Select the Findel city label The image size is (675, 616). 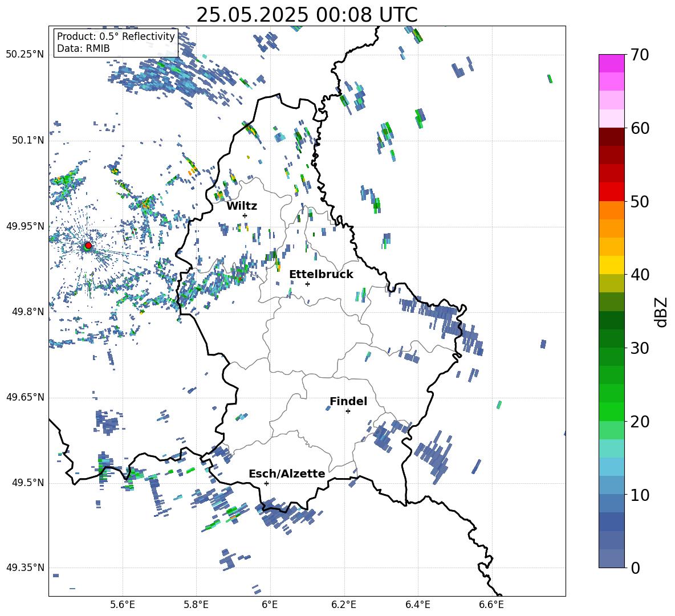(348, 401)
